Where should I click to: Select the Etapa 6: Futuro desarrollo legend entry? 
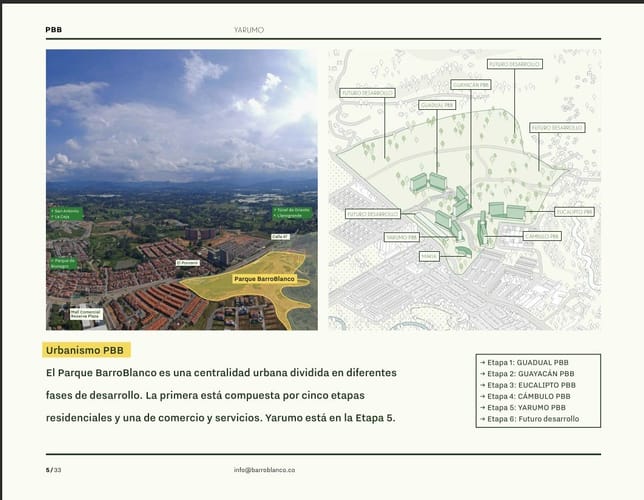529,419
